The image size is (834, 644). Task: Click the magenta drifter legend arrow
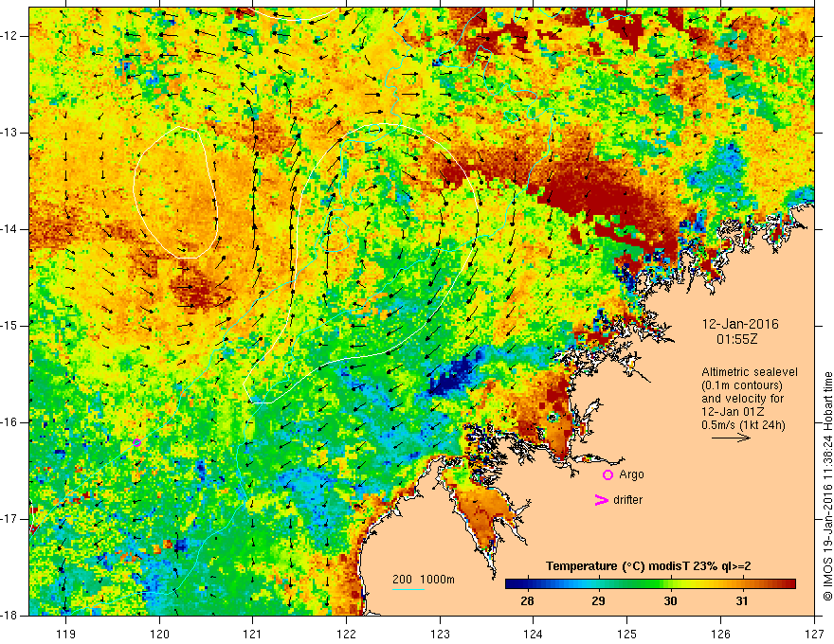click(601, 500)
